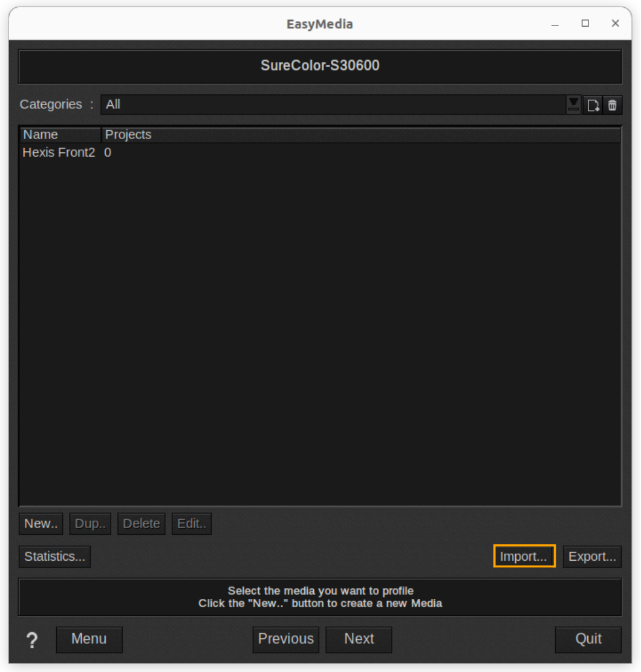
Task: Select the Hexis Front2 media entry
Action: coord(59,152)
